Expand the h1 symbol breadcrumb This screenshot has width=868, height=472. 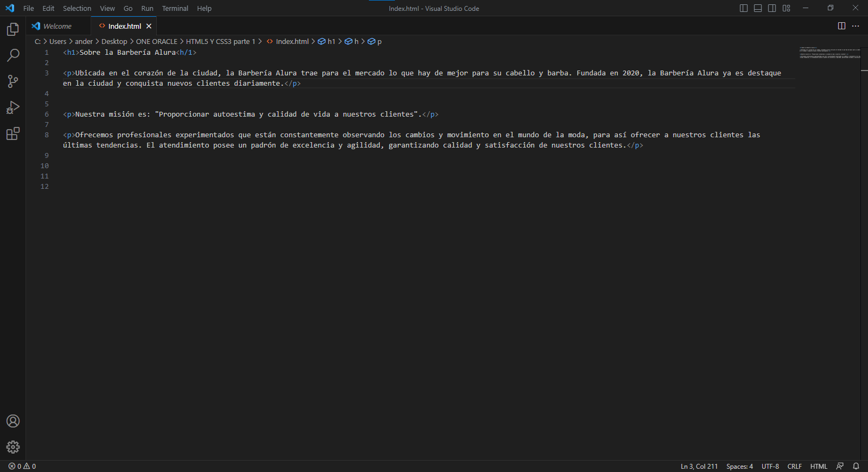click(327, 41)
